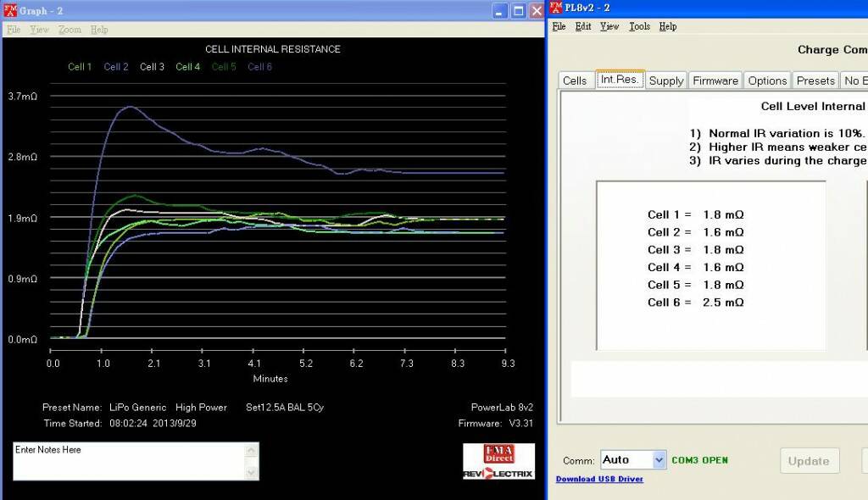The width and height of the screenshot is (868, 500).
Task: Open the View menu in Graph window
Action: tap(39, 30)
